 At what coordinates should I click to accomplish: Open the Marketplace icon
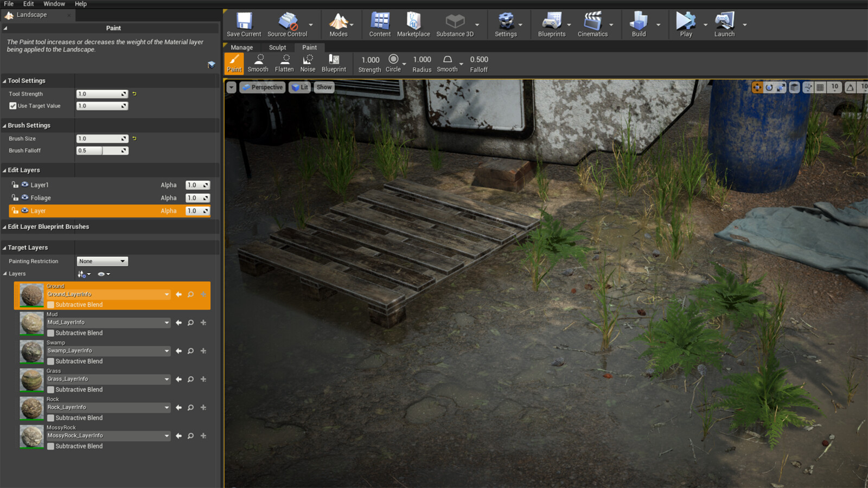coord(413,22)
